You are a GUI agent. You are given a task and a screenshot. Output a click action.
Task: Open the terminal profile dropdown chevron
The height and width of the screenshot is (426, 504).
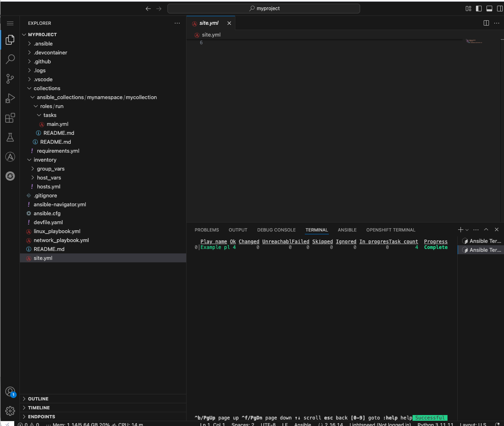(x=466, y=229)
